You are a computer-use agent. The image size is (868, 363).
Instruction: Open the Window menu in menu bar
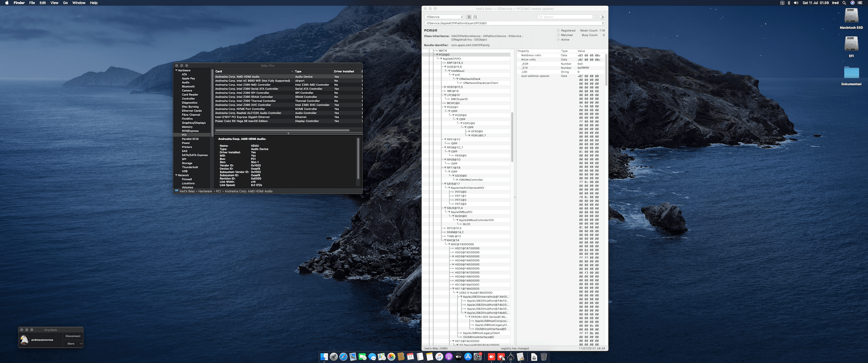(79, 3)
